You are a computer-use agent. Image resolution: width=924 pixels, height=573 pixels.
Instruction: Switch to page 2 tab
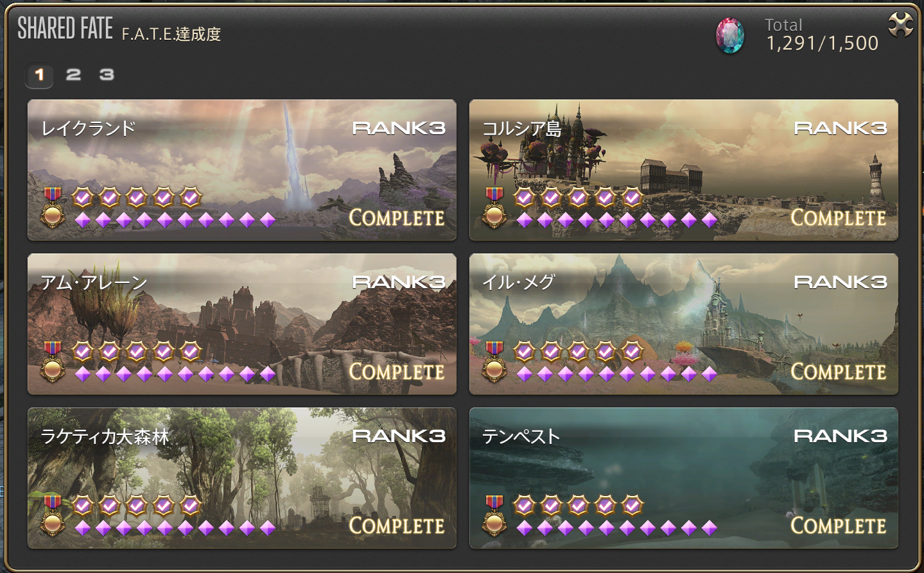pos(73,75)
